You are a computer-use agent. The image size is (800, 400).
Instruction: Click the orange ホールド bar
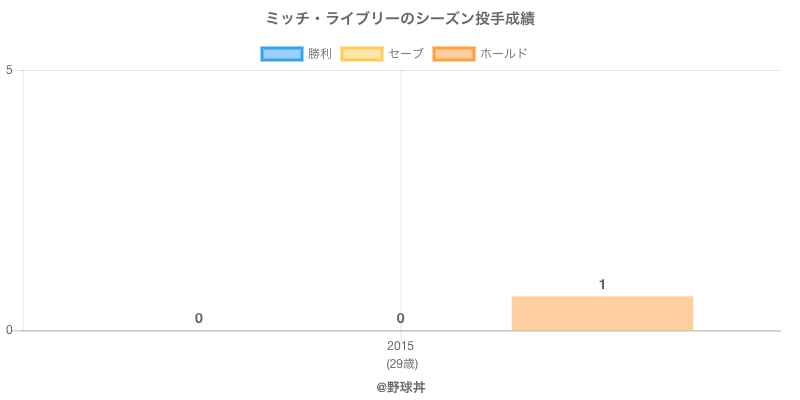click(602, 313)
